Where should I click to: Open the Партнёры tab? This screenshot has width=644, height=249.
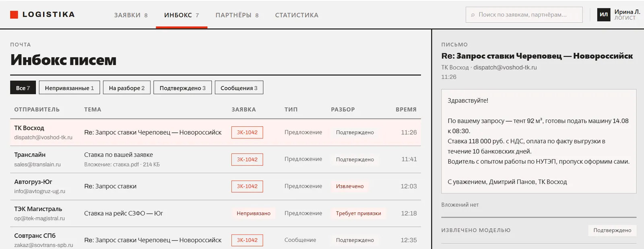click(x=237, y=15)
